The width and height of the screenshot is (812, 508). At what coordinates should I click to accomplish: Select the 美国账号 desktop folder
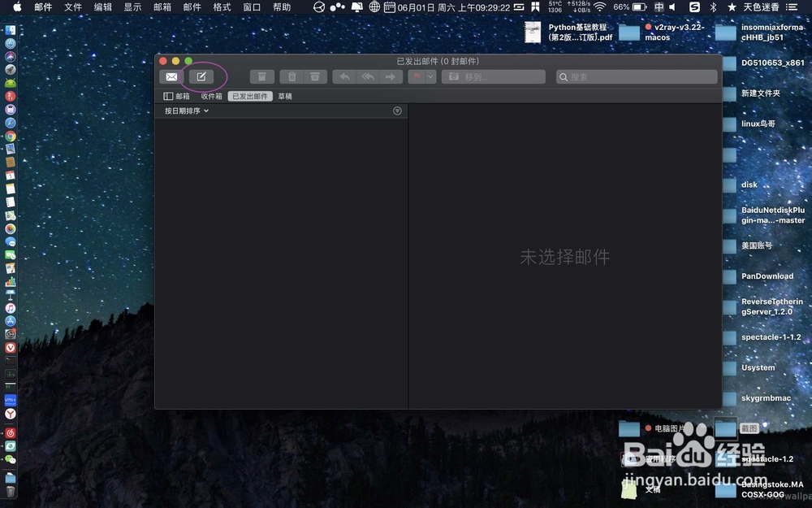pos(747,245)
